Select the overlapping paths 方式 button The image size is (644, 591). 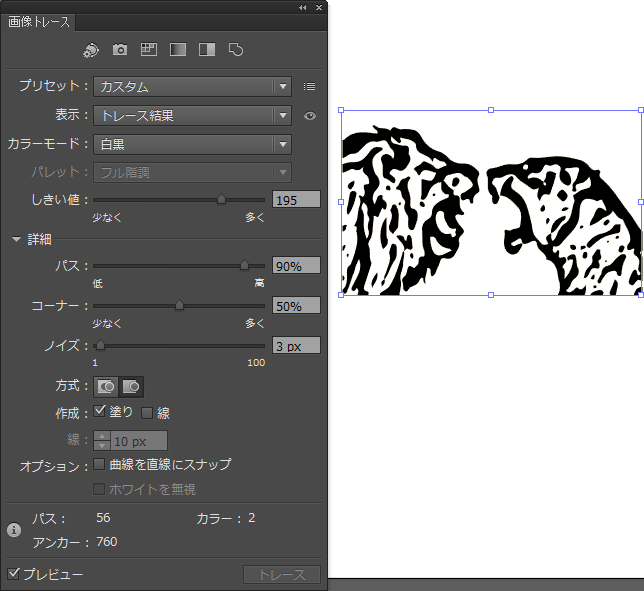pyautogui.click(x=131, y=385)
